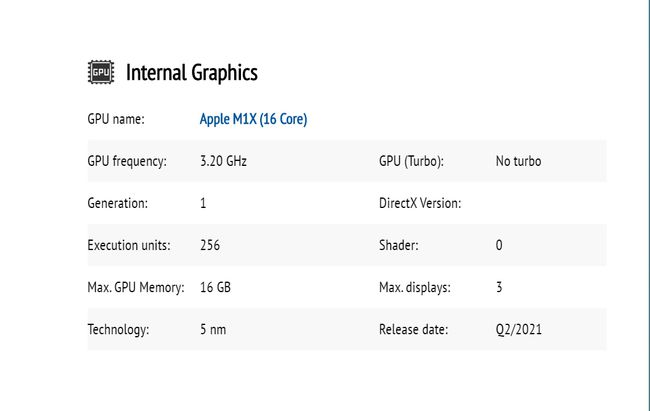Image resolution: width=650 pixels, height=411 pixels.
Task: Click the Execution units label
Action: point(129,245)
